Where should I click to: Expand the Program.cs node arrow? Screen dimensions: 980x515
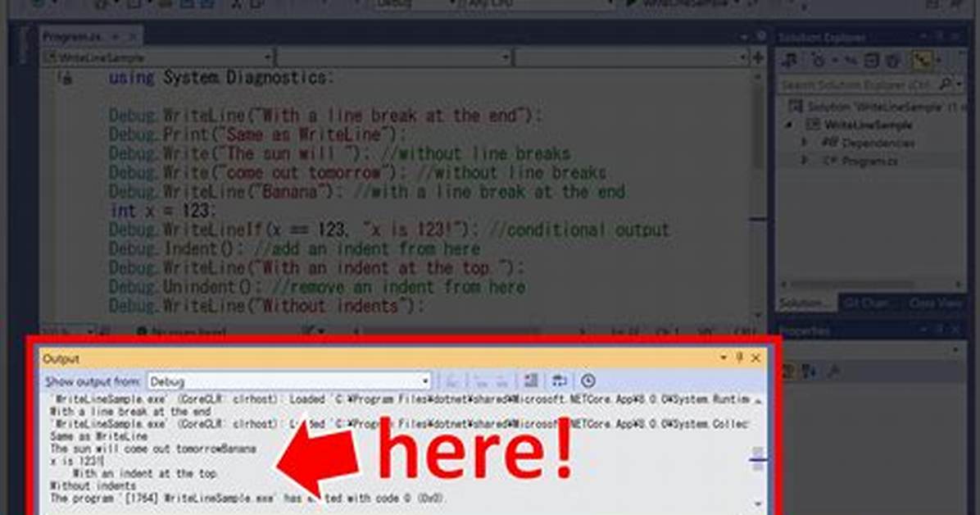click(x=805, y=161)
